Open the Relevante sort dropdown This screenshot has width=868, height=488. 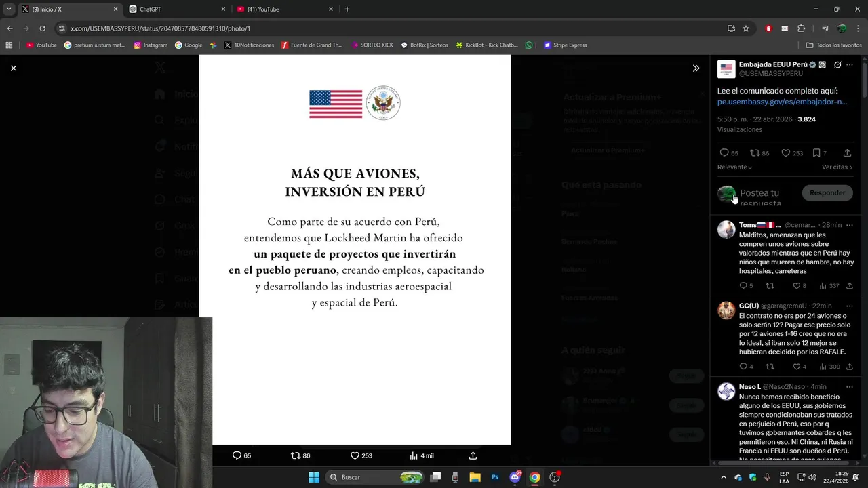click(735, 167)
